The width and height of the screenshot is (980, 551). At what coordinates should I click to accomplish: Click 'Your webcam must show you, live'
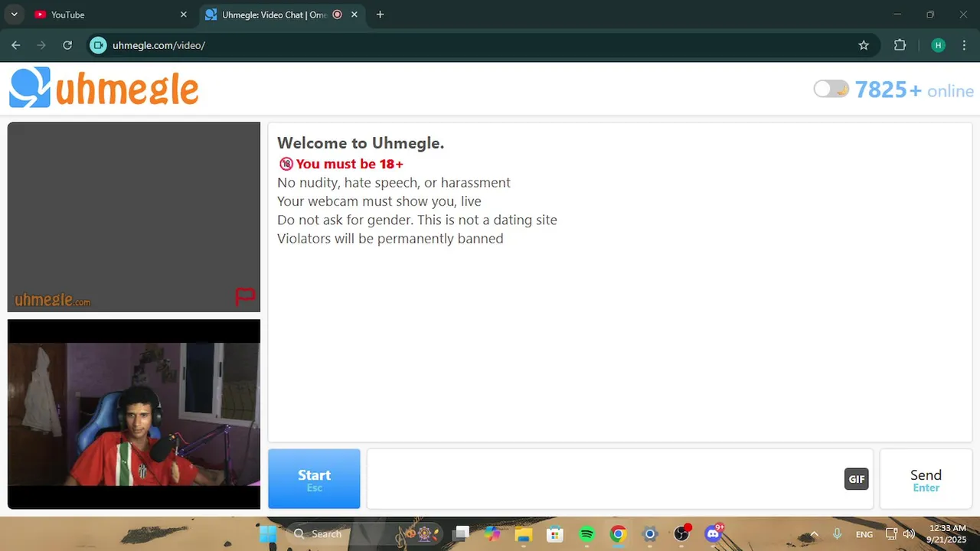tap(379, 201)
